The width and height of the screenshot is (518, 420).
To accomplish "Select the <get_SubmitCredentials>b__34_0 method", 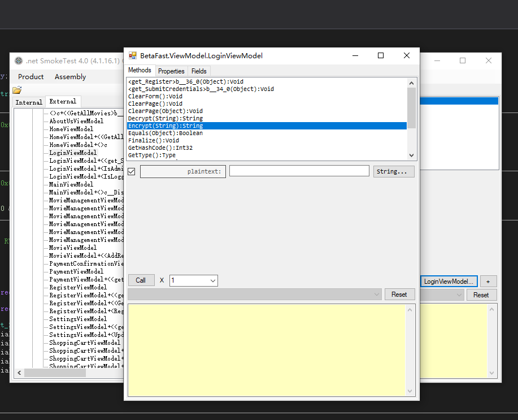I will 267,89.
